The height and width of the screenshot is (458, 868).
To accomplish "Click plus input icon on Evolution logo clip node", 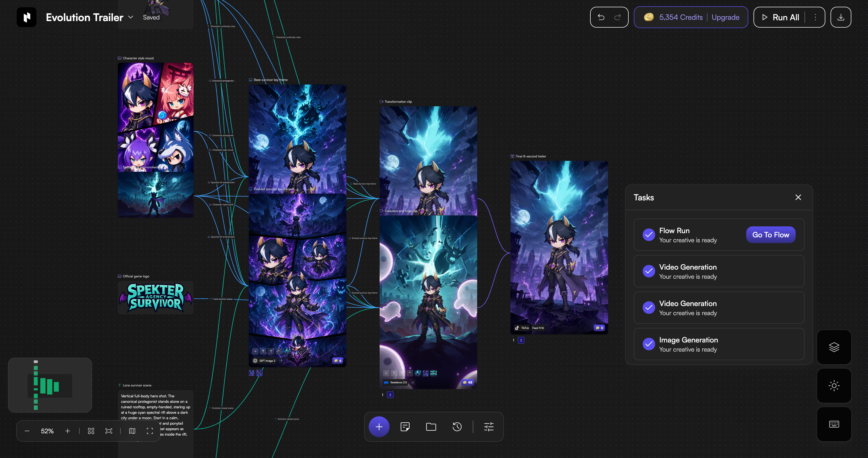I will click(x=386, y=373).
